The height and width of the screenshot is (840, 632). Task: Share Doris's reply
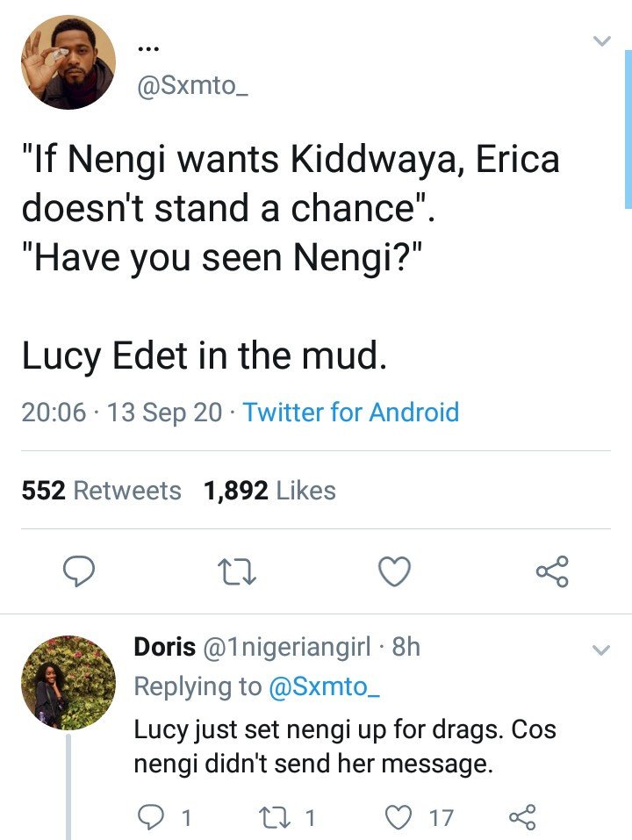click(522, 817)
